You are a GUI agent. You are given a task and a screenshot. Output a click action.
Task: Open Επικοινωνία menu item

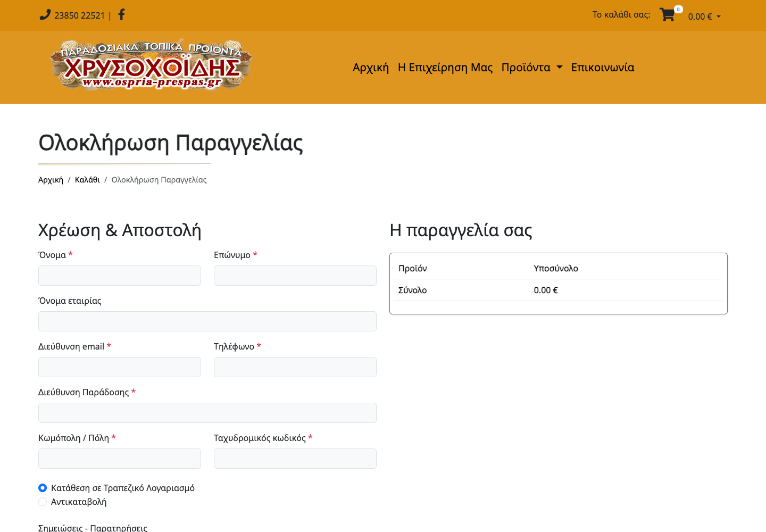click(603, 68)
